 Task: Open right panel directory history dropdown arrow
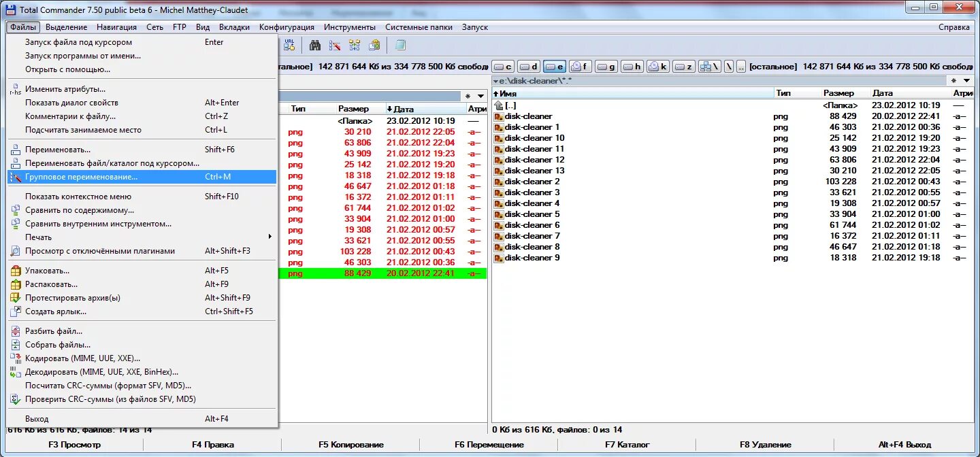coord(967,81)
